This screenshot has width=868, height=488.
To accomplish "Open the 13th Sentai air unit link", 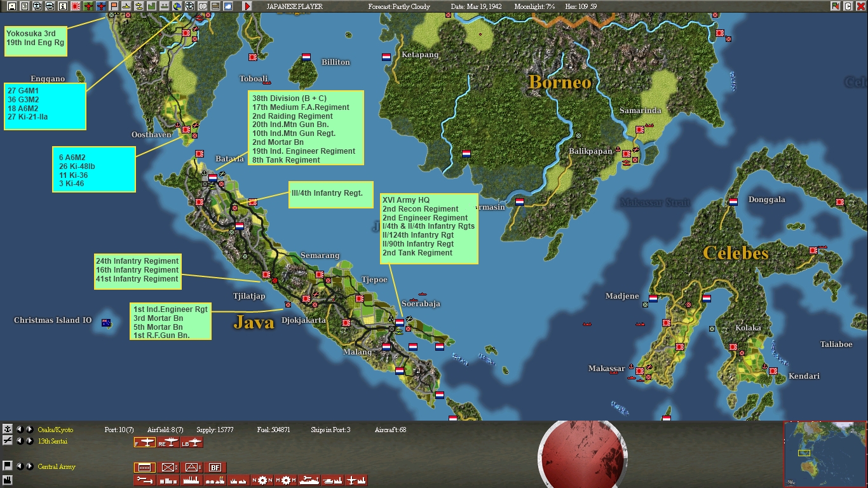I will tap(52, 441).
